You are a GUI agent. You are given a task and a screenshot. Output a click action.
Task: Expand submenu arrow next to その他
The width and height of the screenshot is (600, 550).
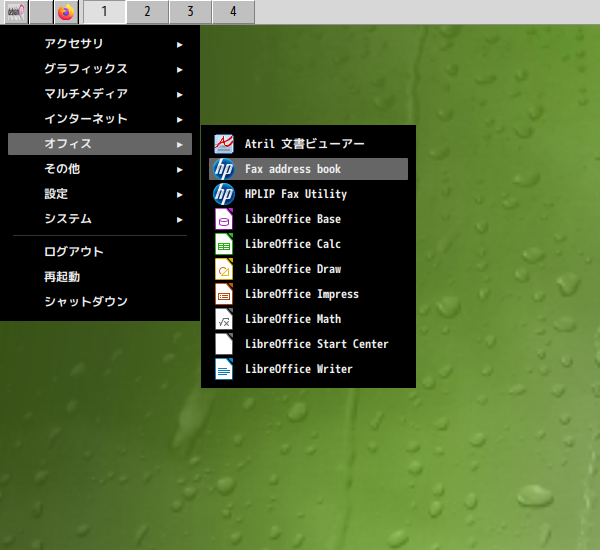179,170
